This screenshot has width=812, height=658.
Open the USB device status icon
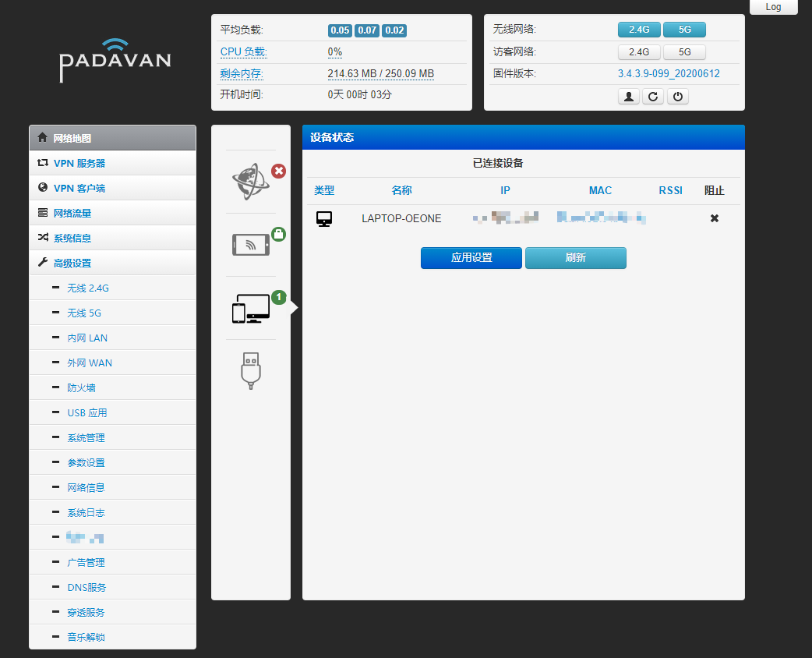[x=251, y=371]
